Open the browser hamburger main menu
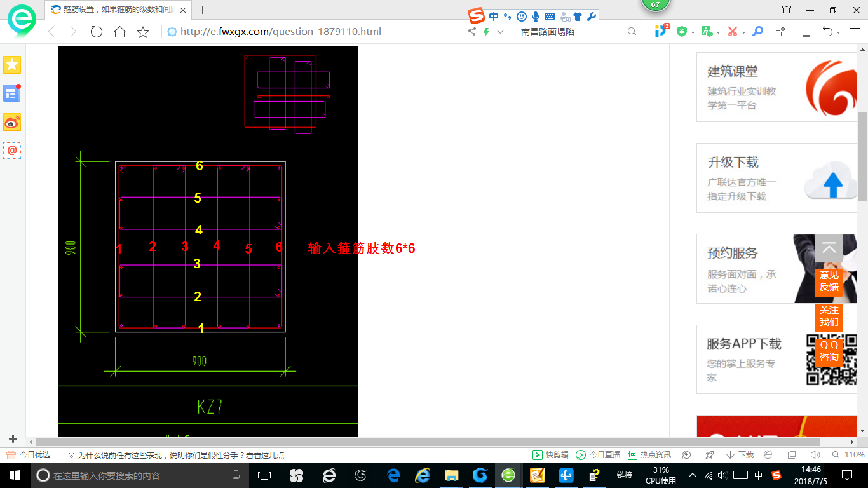The width and height of the screenshot is (868, 488). (855, 32)
